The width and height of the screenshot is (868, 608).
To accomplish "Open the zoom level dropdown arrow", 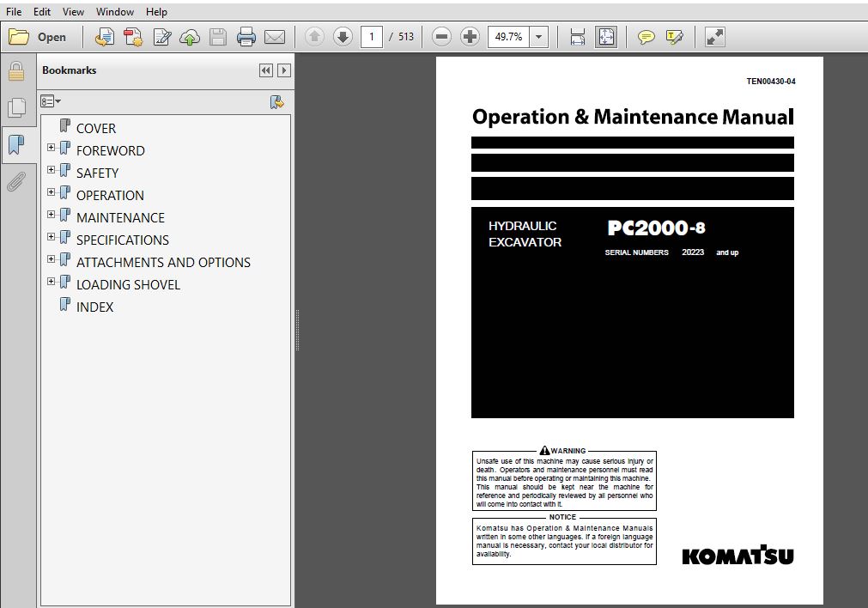I will pos(538,37).
